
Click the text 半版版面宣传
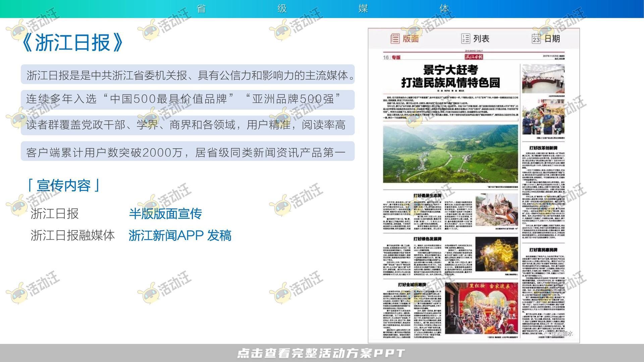(165, 214)
